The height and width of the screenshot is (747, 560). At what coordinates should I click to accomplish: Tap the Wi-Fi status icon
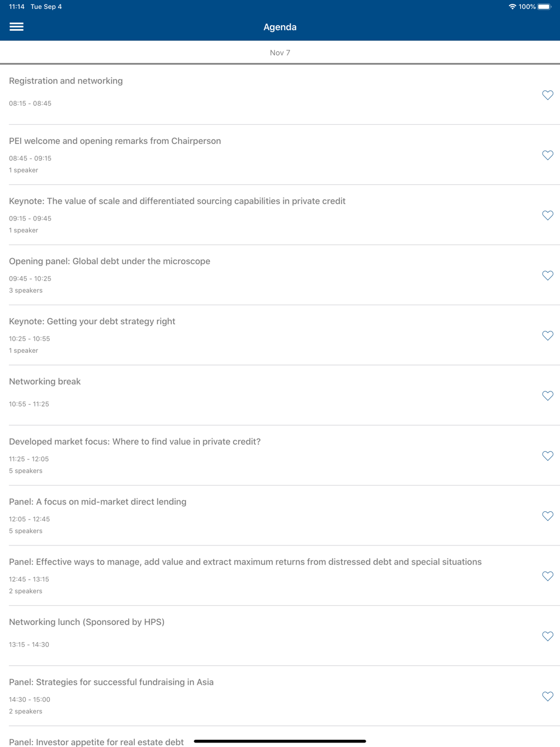pos(512,7)
